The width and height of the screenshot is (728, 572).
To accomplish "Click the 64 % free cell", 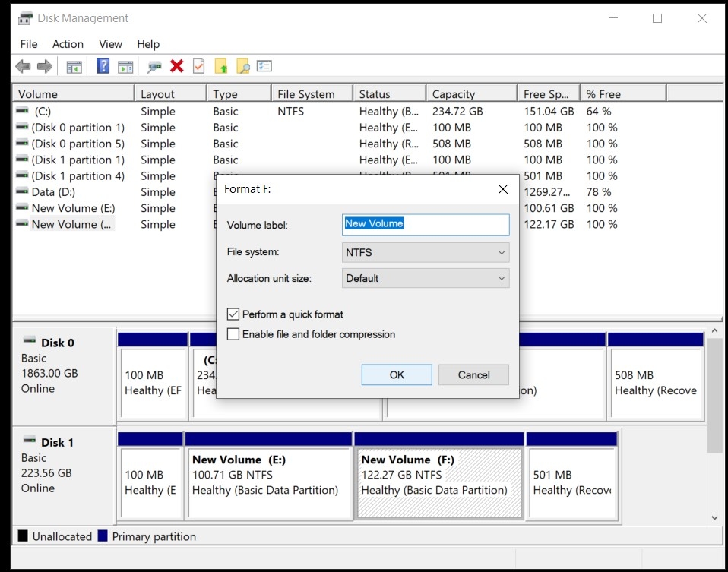I will point(599,112).
